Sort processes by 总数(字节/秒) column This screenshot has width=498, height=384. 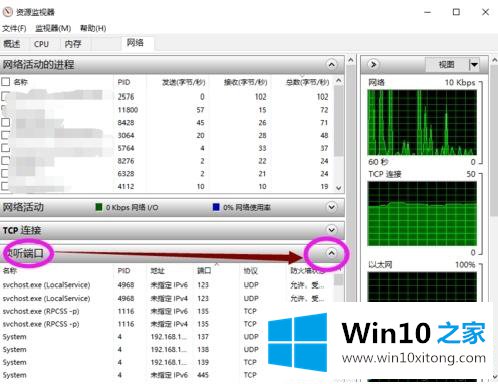pos(307,82)
